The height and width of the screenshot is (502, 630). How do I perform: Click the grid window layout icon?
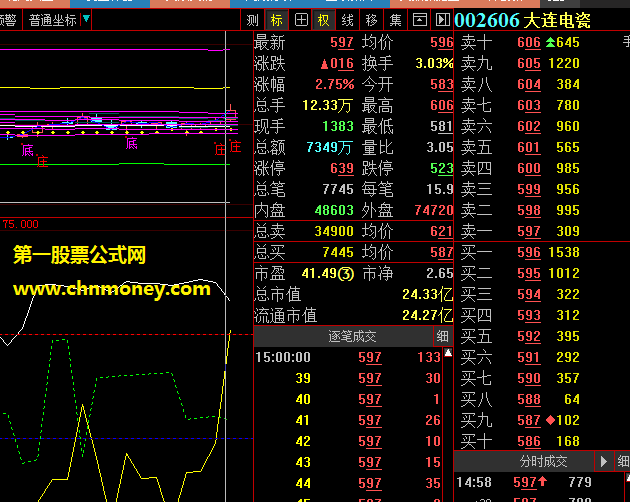pyautogui.click(x=301, y=20)
